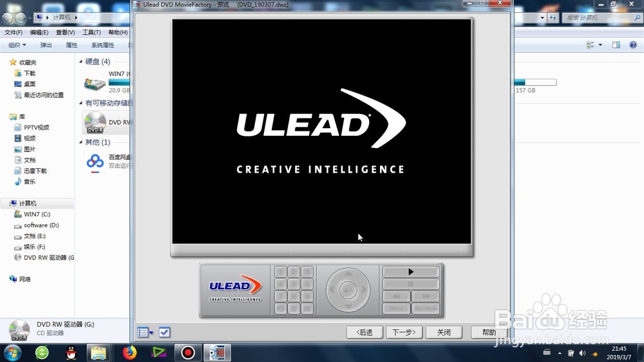Click the 百度网盘 icon in Explorer

click(x=95, y=162)
